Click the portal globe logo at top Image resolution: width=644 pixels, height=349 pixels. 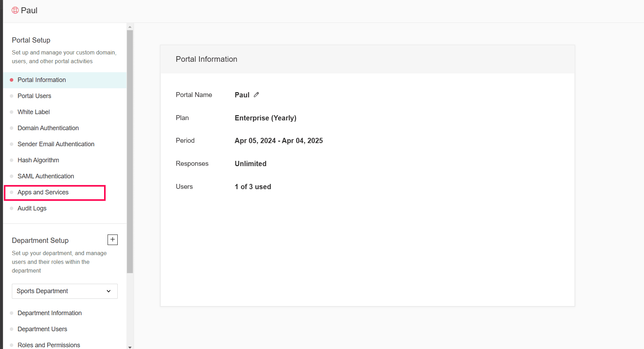[15, 10]
